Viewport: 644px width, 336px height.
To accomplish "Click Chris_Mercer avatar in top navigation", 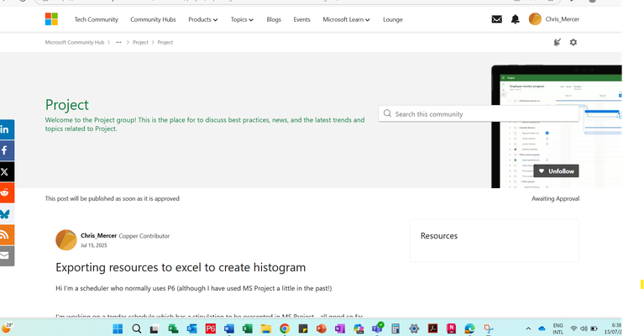I will tap(535, 18).
